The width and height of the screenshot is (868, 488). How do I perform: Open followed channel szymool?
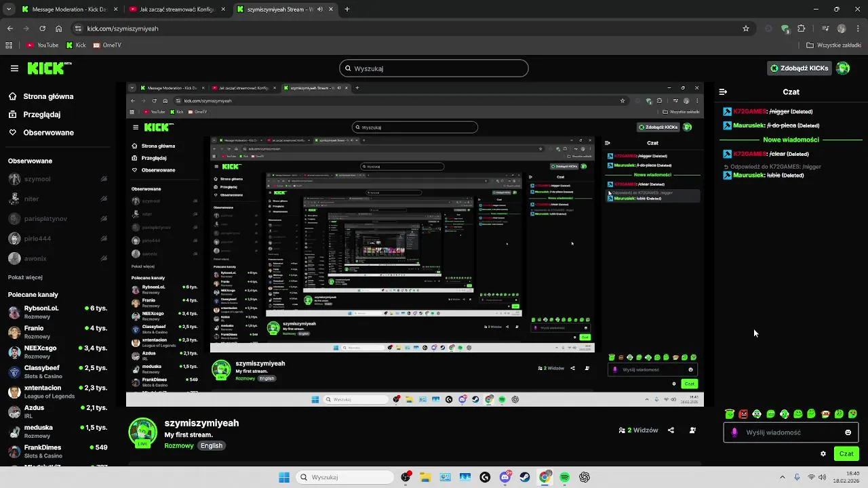point(57,180)
